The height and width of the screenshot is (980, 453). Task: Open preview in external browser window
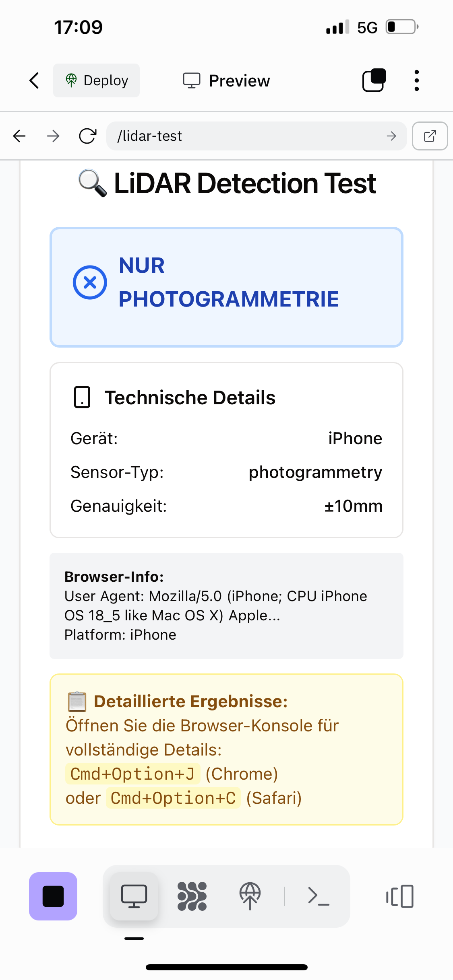(430, 136)
